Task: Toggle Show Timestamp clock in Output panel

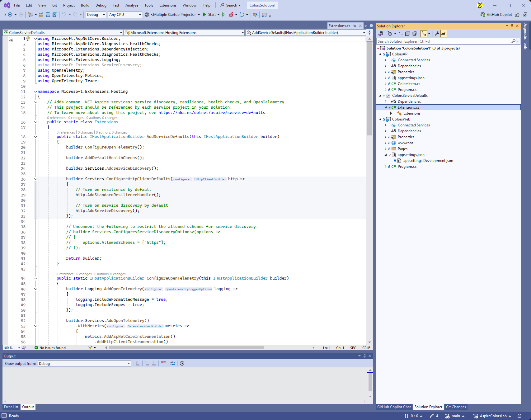Action: (x=182, y=363)
